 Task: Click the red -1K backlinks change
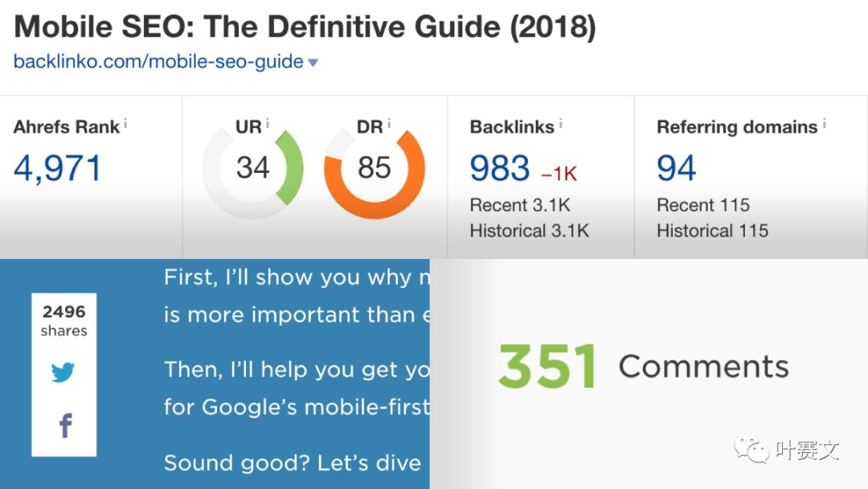[x=559, y=174]
